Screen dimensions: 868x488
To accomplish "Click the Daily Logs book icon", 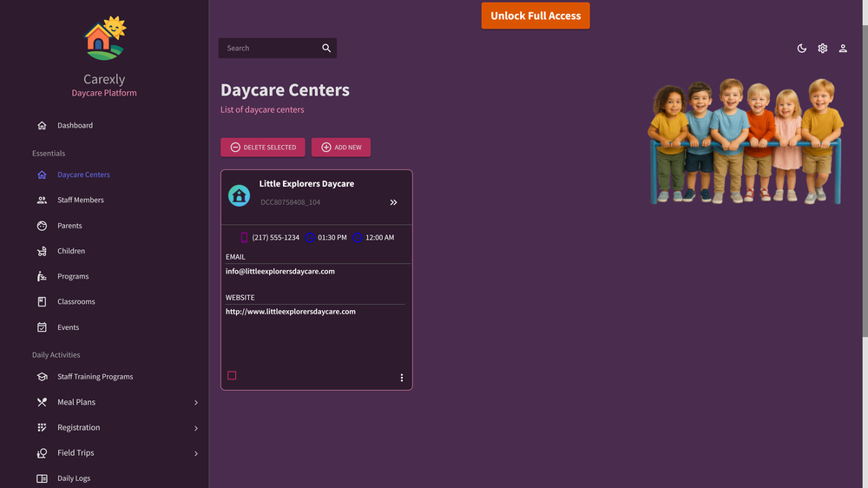I will [x=42, y=478].
